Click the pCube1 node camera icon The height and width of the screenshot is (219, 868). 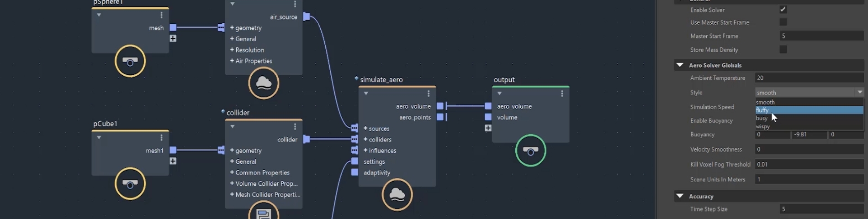pyautogui.click(x=130, y=184)
